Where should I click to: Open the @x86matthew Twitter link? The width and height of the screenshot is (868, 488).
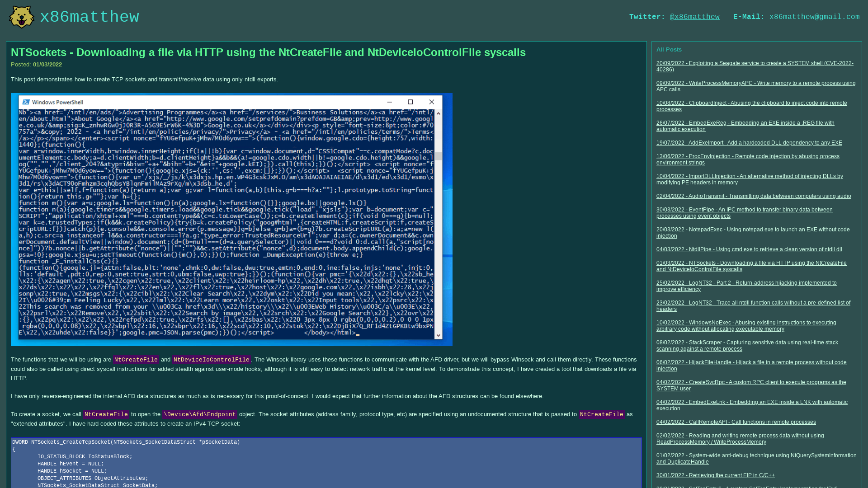click(x=694, y=17)
